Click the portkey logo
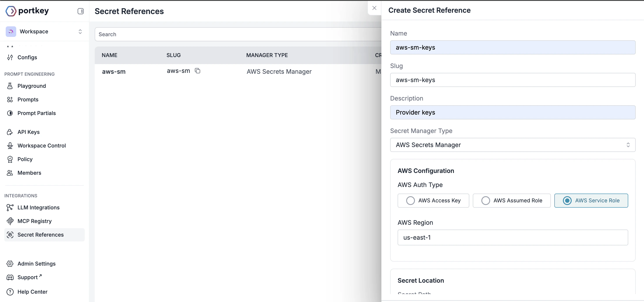Image resolution: width=644 pixels, height=302 pixels. [x=27, y=11]
